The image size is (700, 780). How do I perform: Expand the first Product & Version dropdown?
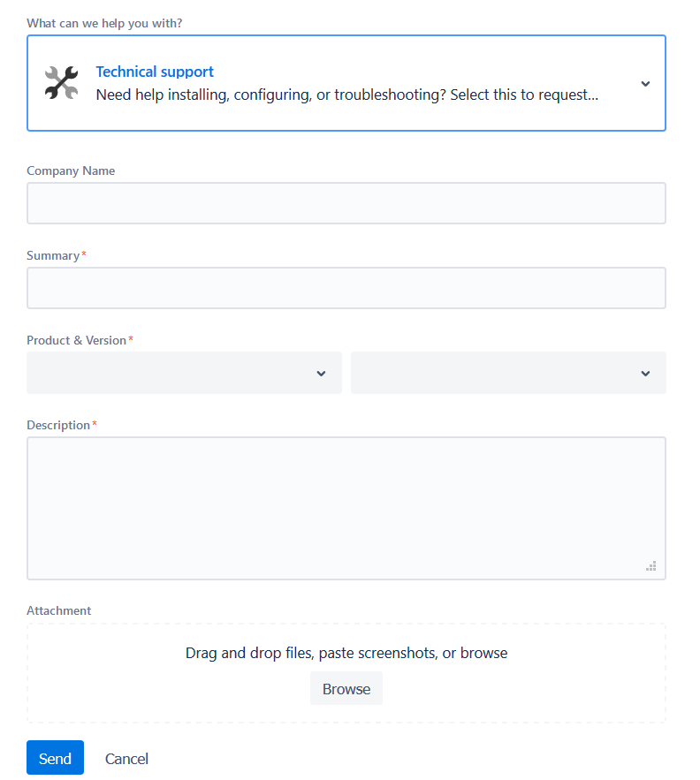point(184,372)
